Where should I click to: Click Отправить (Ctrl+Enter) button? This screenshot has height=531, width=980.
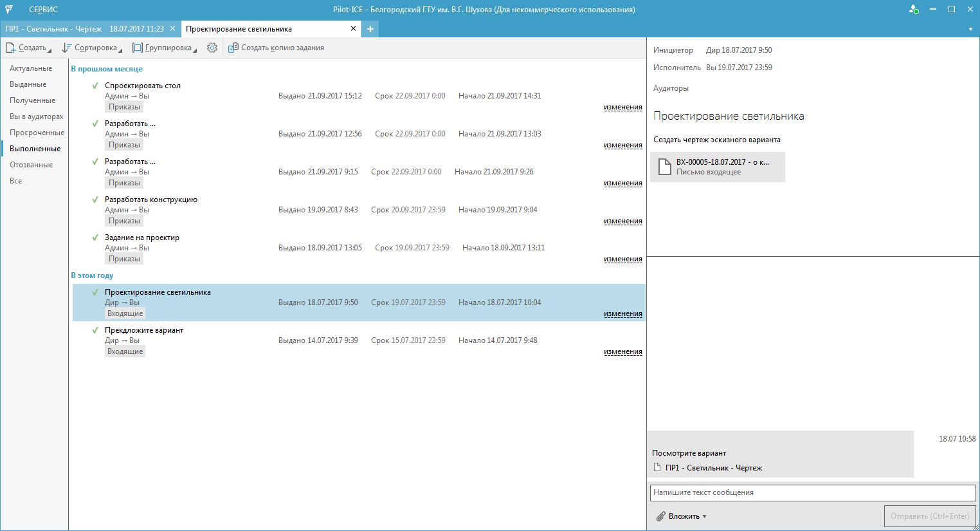930,516
